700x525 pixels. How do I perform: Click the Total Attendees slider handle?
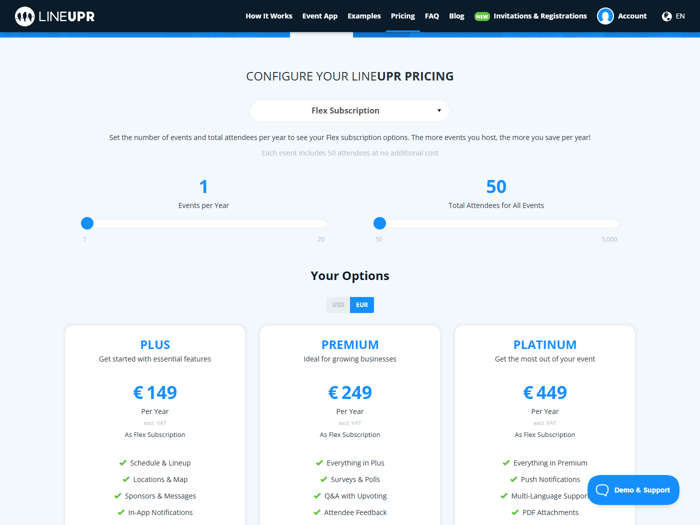[379, 223]
